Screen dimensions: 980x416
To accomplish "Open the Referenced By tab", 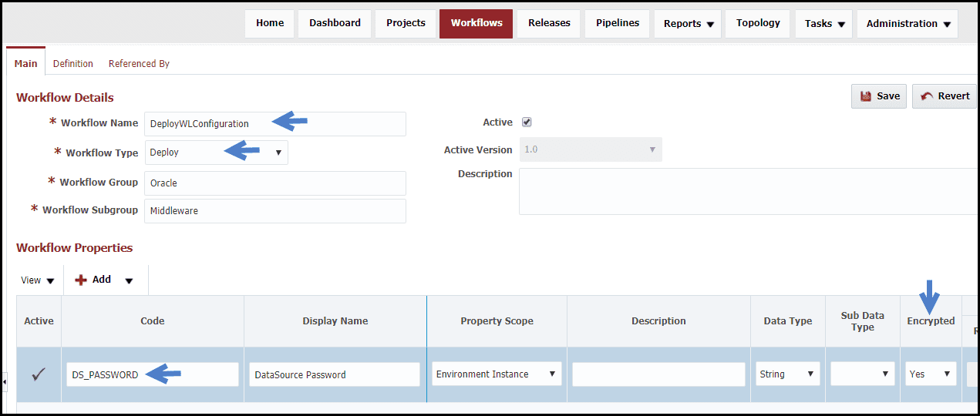I will tap(139, 64).
